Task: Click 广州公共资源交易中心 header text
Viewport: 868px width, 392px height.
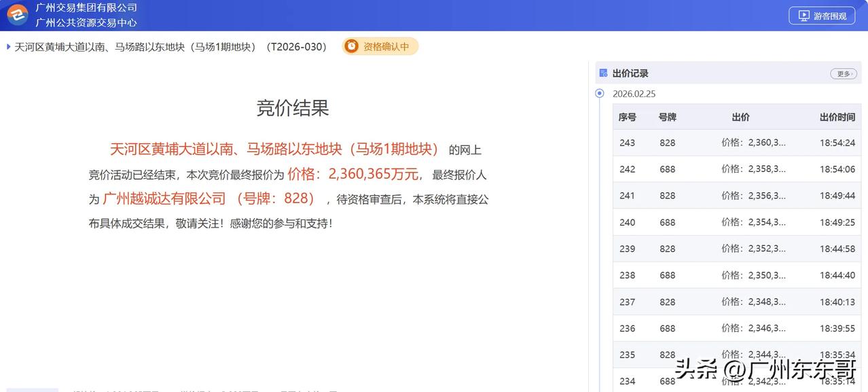Action: click(86, 22)
